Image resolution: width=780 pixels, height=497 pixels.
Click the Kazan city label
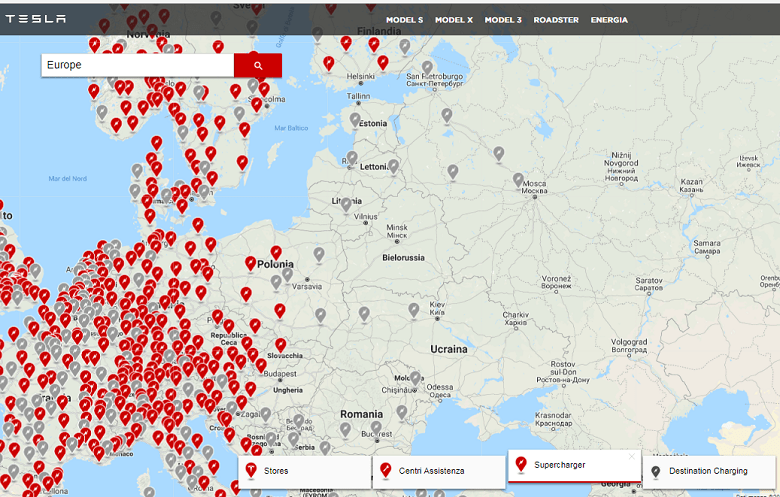(691, 185)
